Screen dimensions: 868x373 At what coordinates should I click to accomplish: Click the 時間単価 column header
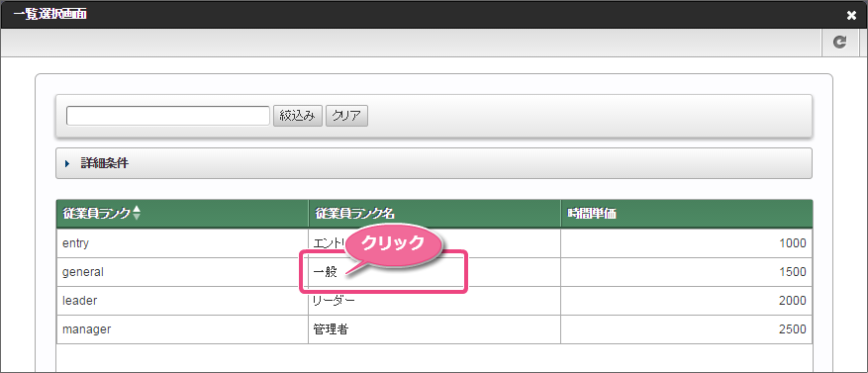[x=687, y=214]
